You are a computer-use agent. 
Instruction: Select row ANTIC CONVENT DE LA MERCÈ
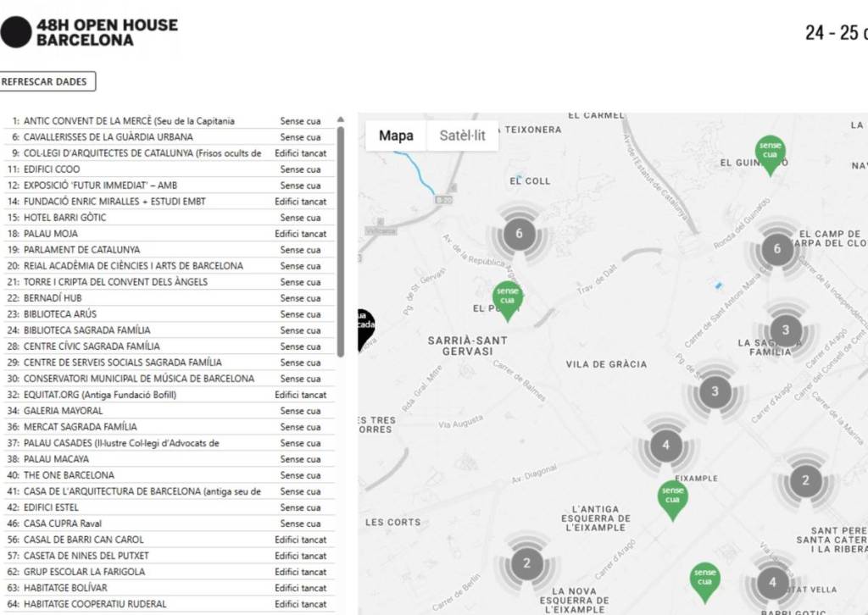(x=170, y=121)
